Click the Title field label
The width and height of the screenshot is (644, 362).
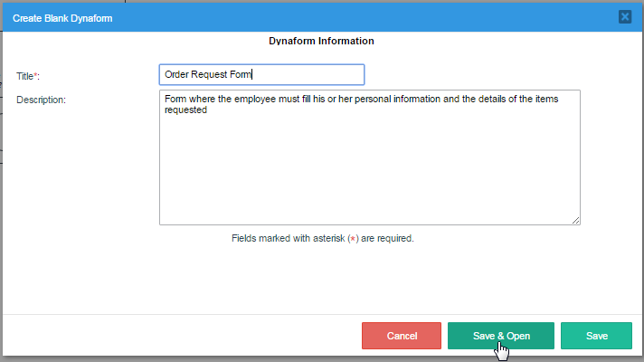pyautogui.click(x=27, y=76)
